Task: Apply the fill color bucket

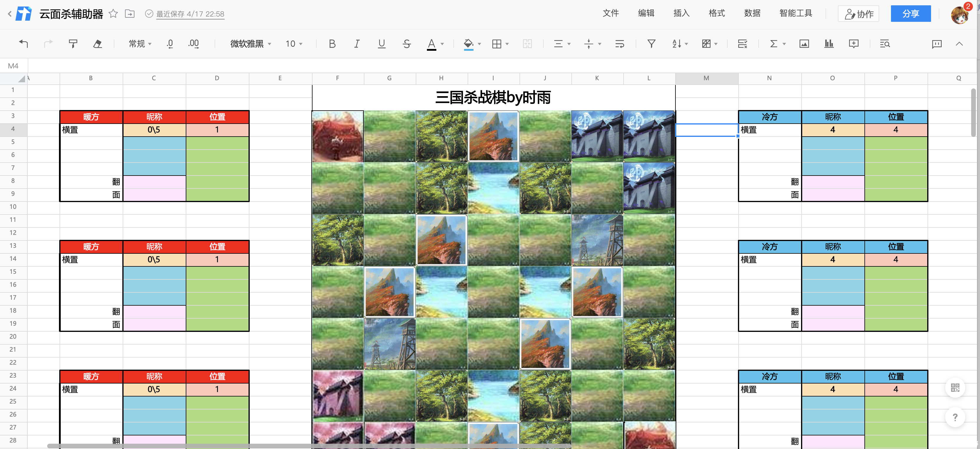Action: pos(469,44)
